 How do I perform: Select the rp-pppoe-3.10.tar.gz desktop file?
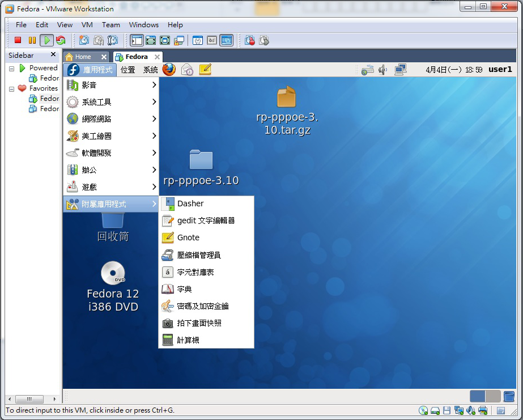(287, 111)
